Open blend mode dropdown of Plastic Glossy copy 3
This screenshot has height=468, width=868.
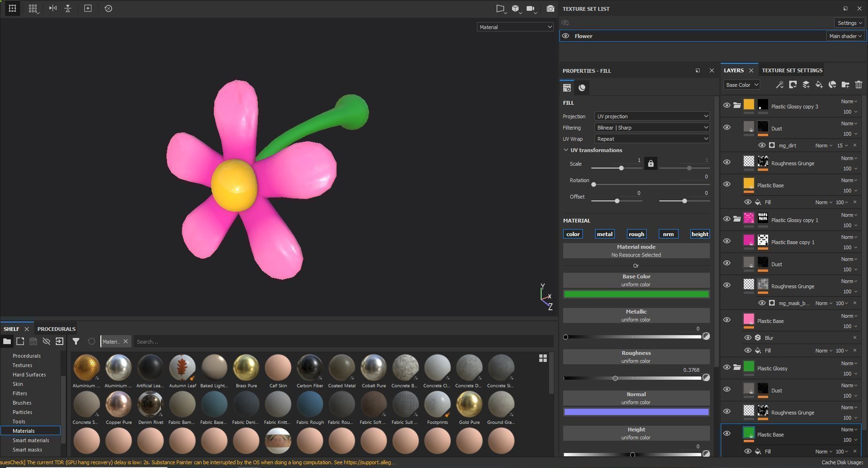849,101
